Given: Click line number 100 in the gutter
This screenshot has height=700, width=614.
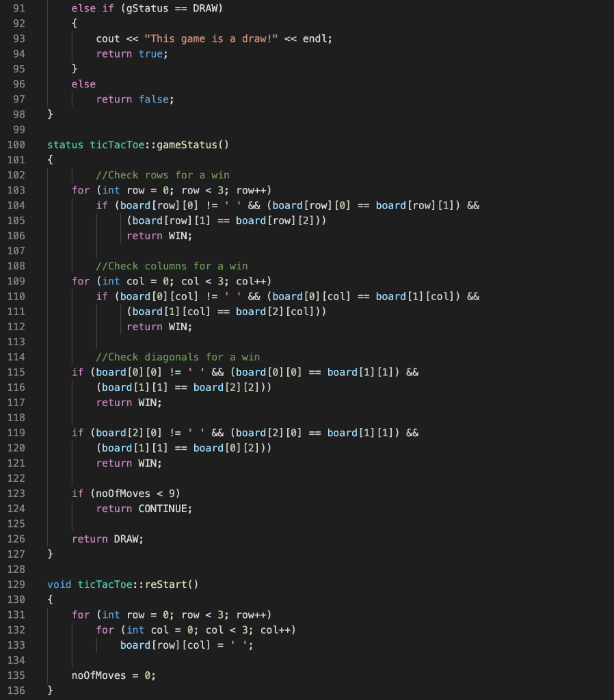Looking at the screenshot, I should (15, 144).
